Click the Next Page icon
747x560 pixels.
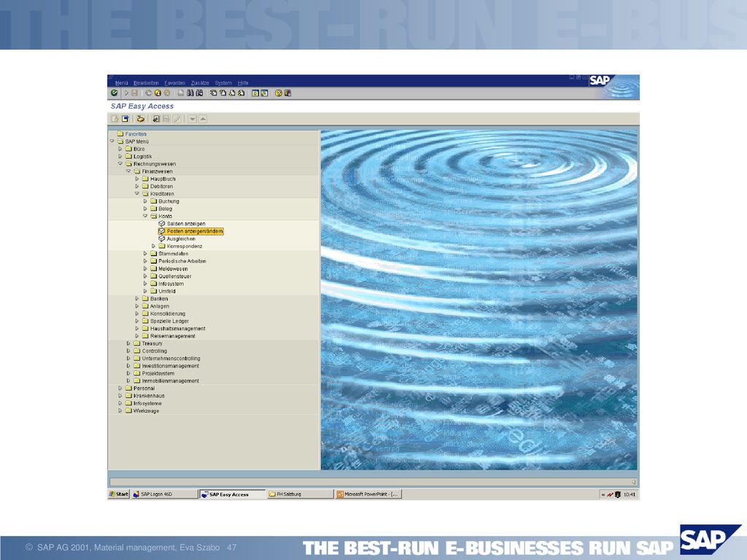232,93
